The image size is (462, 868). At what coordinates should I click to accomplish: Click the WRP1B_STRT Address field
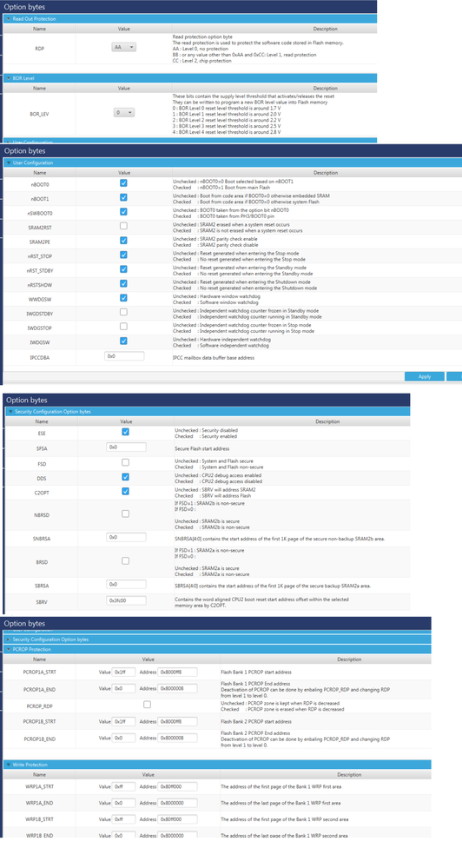(x=177, y=818)
